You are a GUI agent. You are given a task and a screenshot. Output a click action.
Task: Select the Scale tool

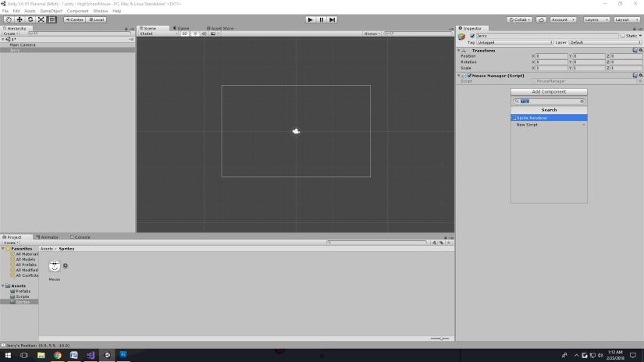(41, 20)
